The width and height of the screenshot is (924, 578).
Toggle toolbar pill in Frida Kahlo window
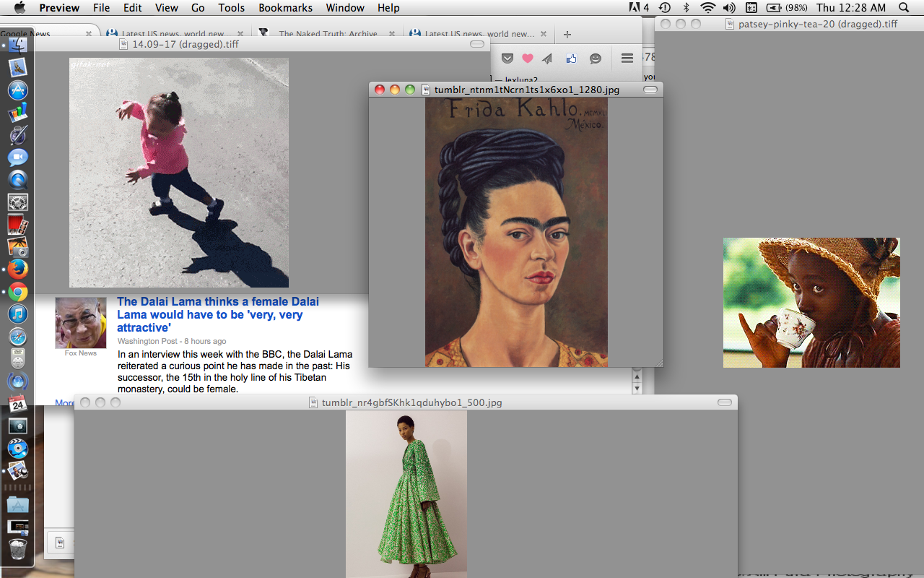pos(650,90)
